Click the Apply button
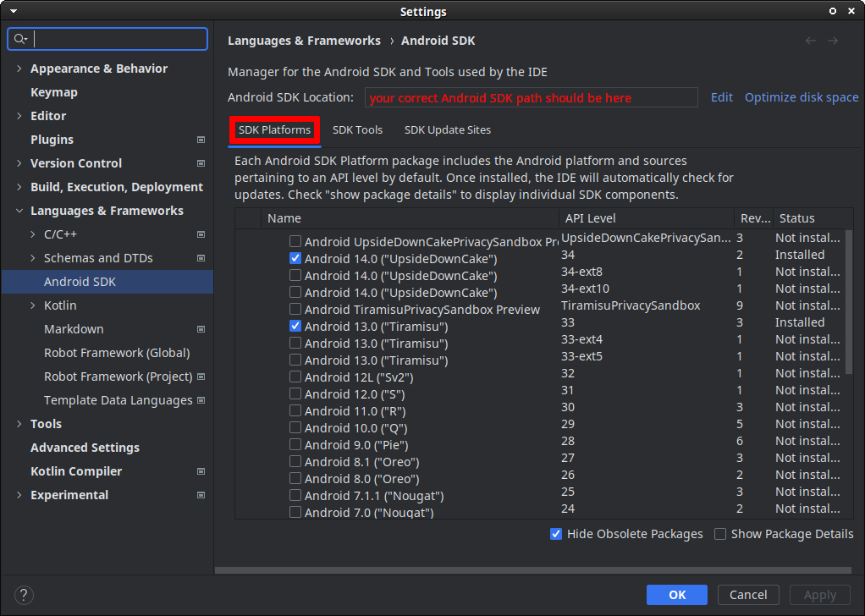Image resolution: width=865 pixels, height=616 pixels. [x=820, y=595]
